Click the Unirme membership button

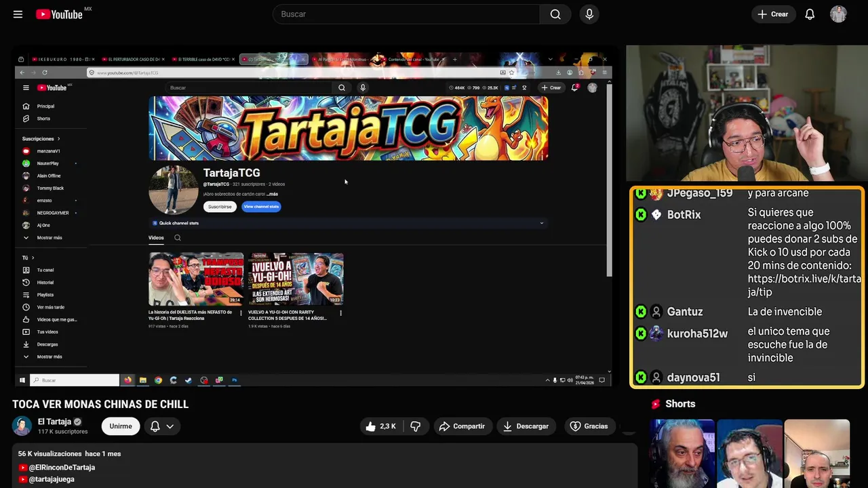coord(121,426)
